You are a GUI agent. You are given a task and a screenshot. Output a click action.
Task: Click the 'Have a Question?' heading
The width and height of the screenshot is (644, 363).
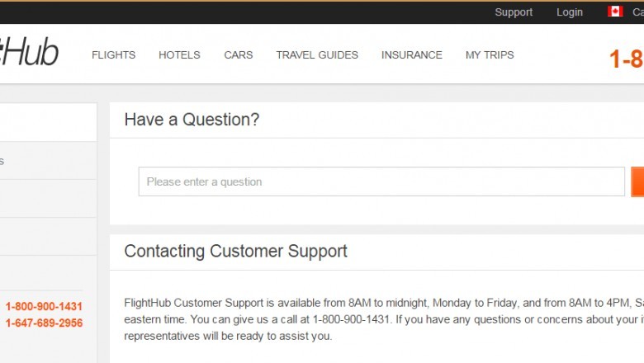[192, 120]
